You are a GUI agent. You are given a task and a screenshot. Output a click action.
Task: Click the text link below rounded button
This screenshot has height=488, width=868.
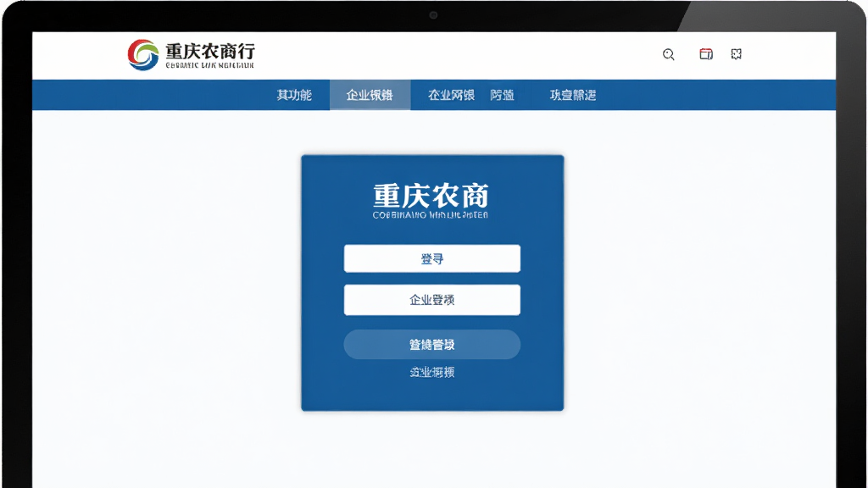(x=431, y=373)
